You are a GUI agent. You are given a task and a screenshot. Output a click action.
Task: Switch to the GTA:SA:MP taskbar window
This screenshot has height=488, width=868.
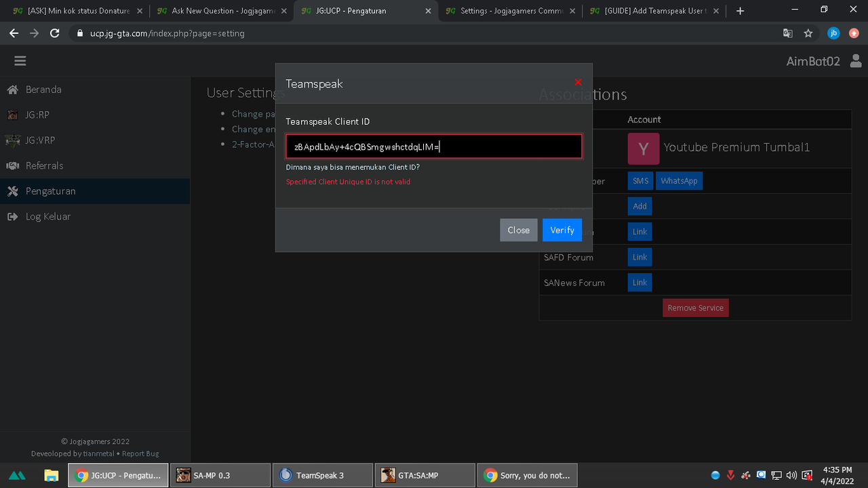[x=425, y=475]
